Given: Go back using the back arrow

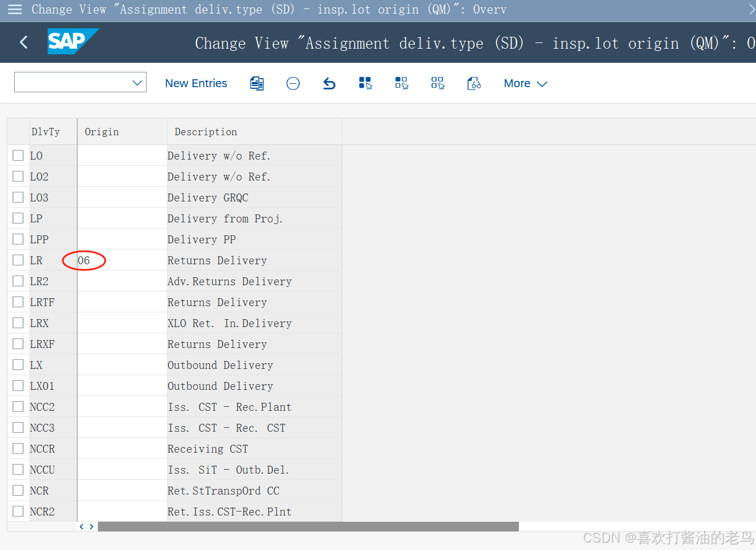Looking at the screenshot, I should [x=24, y=42].
